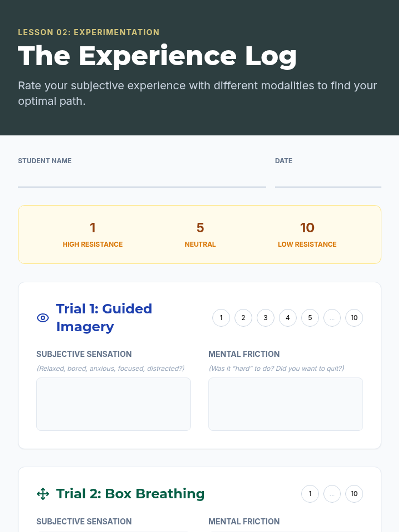Select rating 4 for Guided Imagery

point(288,318)
